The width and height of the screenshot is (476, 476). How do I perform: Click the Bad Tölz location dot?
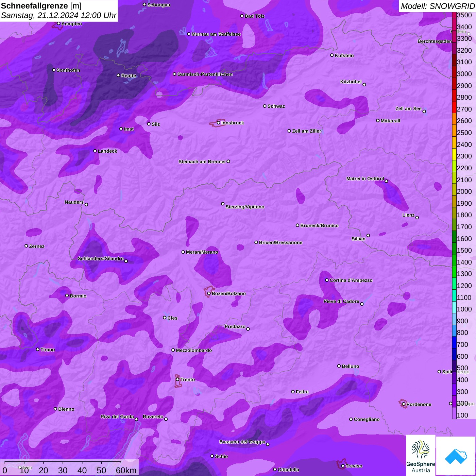(x=242, y=16)
